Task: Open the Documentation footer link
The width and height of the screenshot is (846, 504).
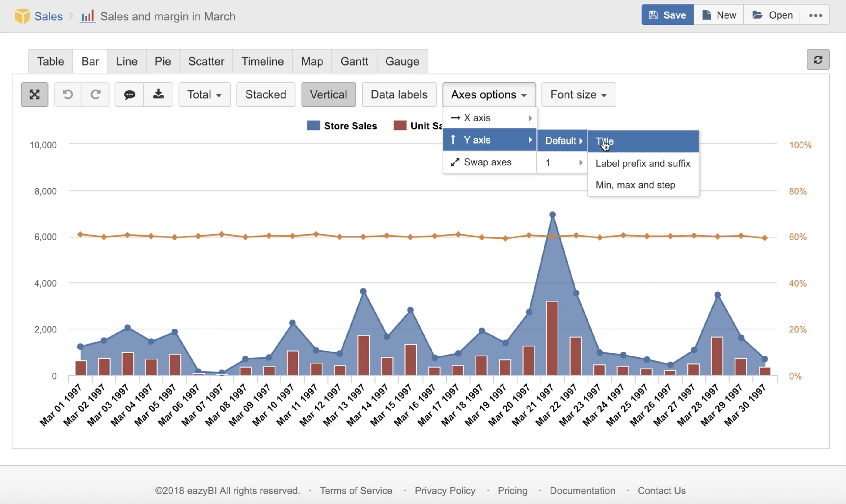Action: pos(582,490)
